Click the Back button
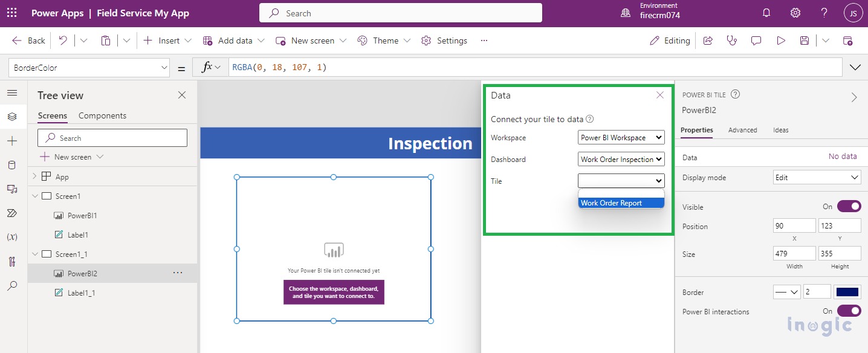This screenshot has width=868, height=353. 28,40
